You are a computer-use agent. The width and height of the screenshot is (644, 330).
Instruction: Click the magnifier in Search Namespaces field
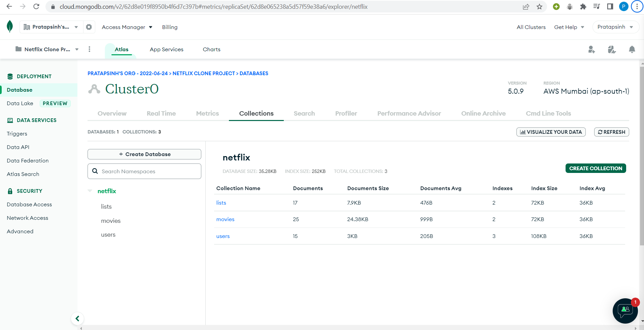coord(95,171)
